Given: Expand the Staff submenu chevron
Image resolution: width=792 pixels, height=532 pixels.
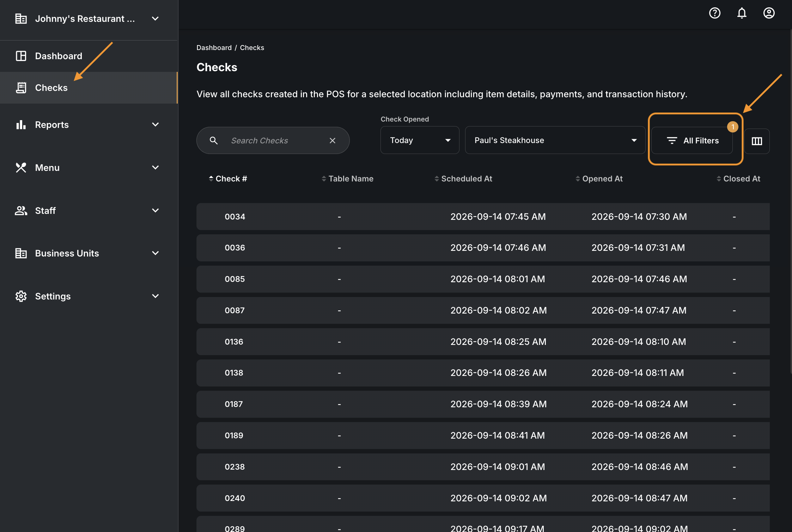Looking at the screenshot, I should coord(155,211).
